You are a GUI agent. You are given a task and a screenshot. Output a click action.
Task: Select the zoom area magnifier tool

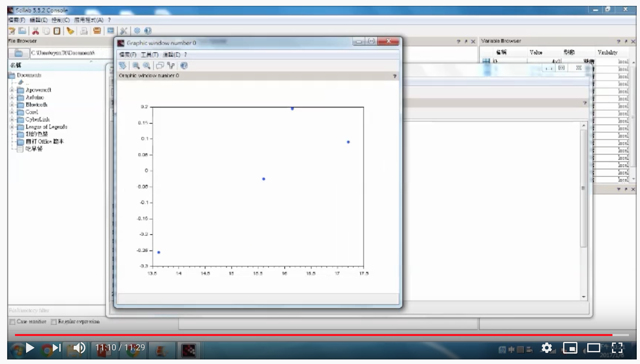coord(136,66)
